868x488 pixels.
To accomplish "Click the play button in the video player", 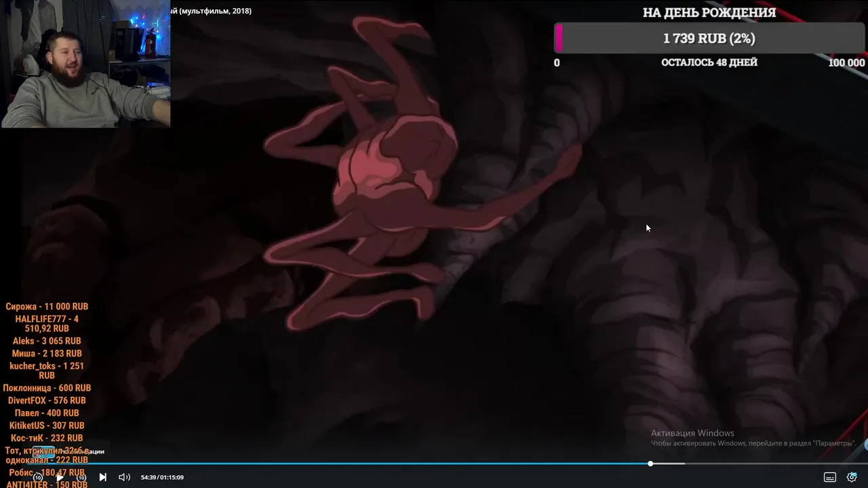I will click(60, 477).
